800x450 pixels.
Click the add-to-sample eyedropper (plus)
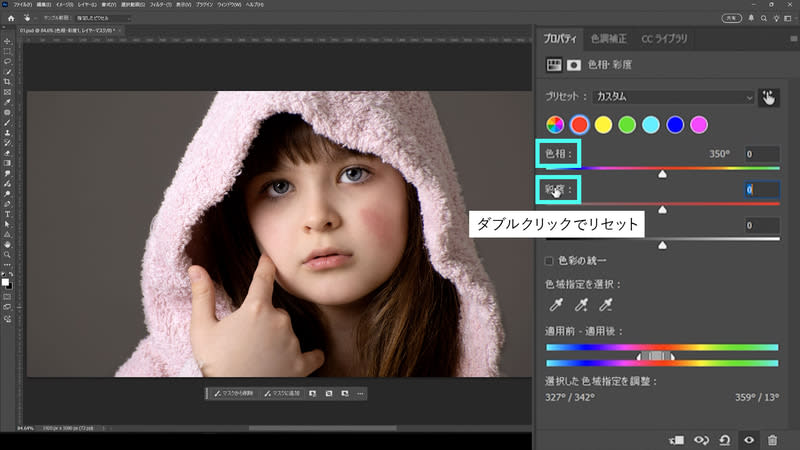pos(579,305)
